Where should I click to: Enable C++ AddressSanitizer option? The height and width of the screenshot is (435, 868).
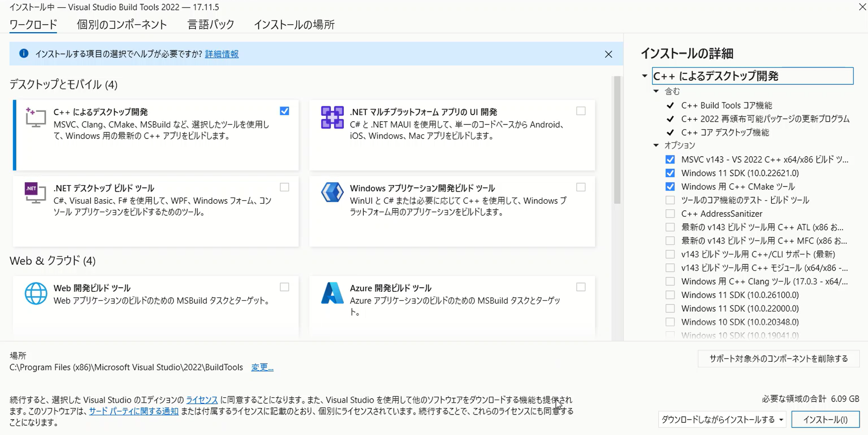pos(670,214)
